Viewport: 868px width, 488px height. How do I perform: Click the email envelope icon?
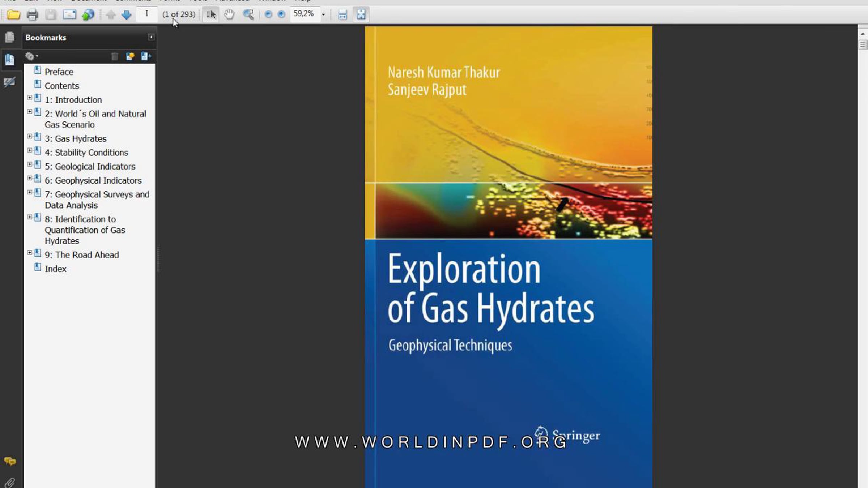pyautogui.click(x=69, y=15)
